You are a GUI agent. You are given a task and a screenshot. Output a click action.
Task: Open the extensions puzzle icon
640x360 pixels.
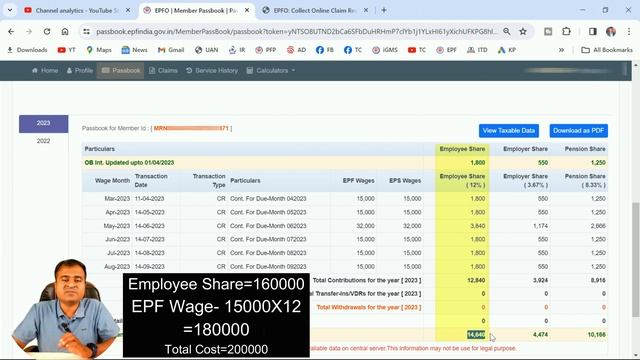(566, 31)
